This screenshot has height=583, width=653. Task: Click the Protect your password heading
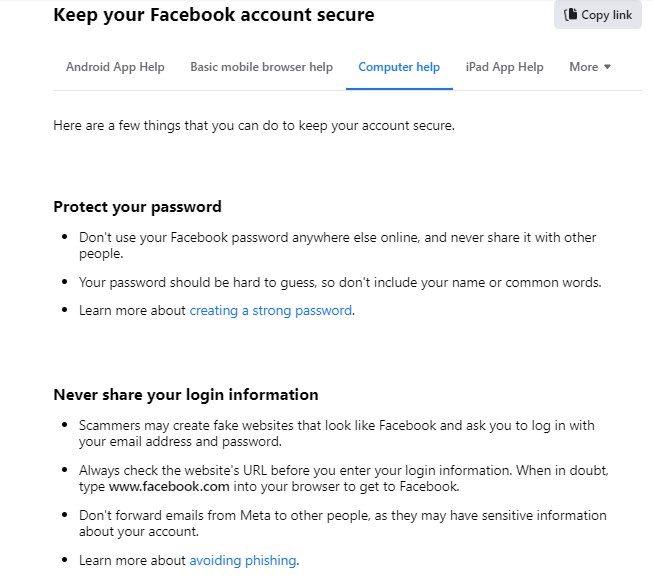[137, 207]
